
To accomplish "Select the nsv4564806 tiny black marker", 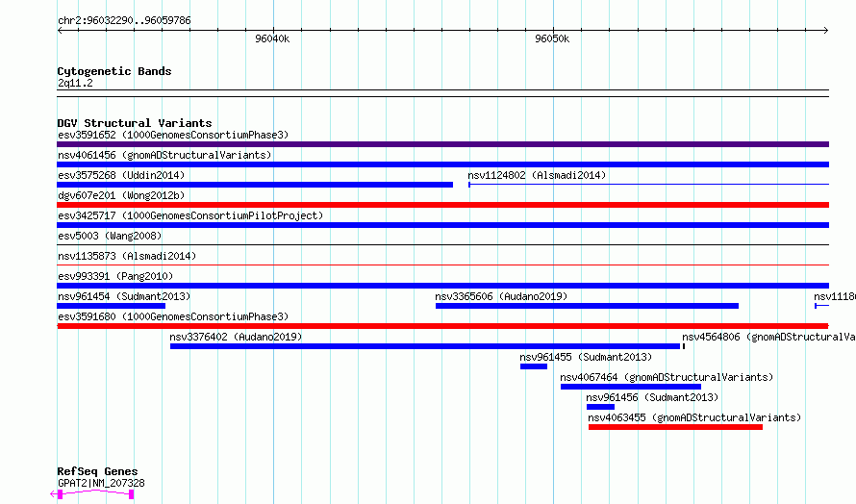I will 684,346.
